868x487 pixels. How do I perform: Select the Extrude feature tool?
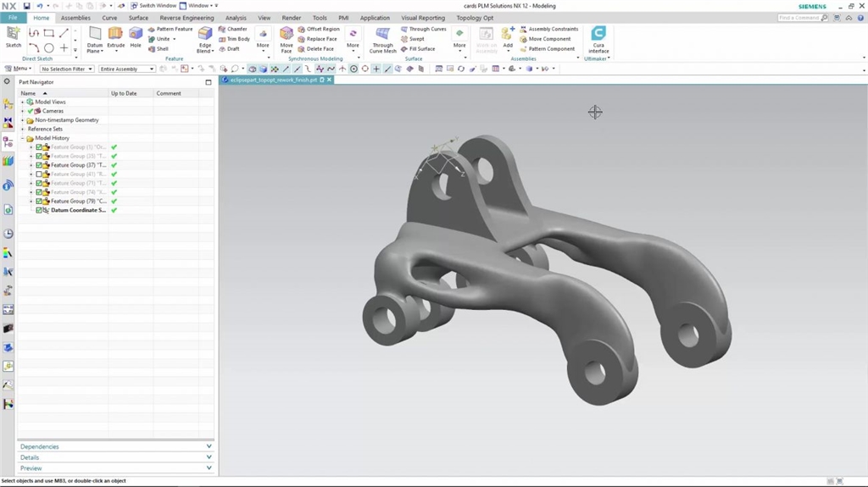(x=115, y=36)
